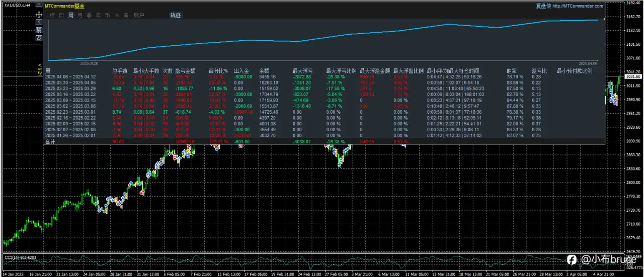Switch to the 季 quarterly tab
Image resolution: width=644 pixels, height=277 pixels.
(89, 15)
